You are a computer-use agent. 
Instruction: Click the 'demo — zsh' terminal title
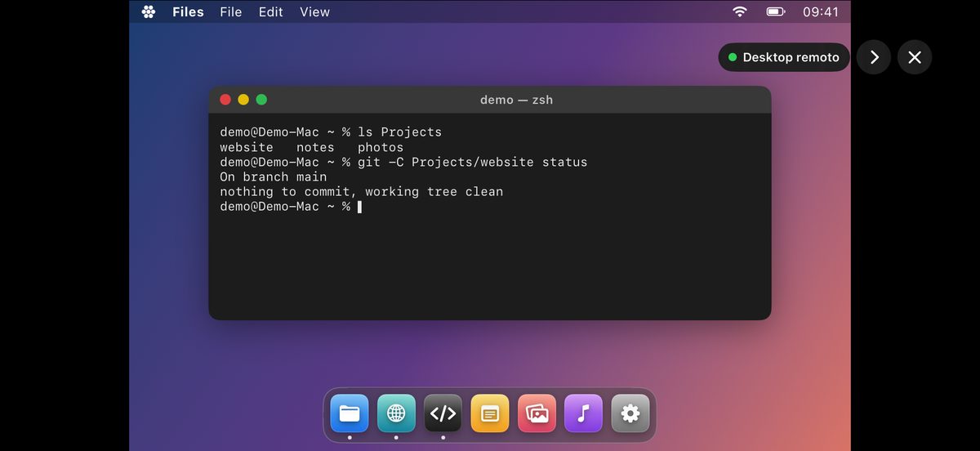click(516, 100)
